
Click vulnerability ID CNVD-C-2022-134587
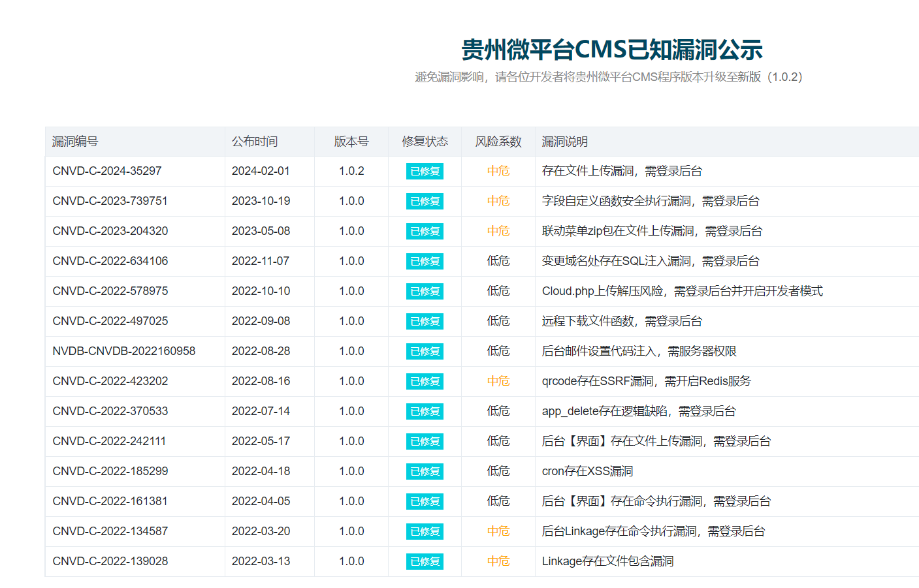click(x=110, y=531)
